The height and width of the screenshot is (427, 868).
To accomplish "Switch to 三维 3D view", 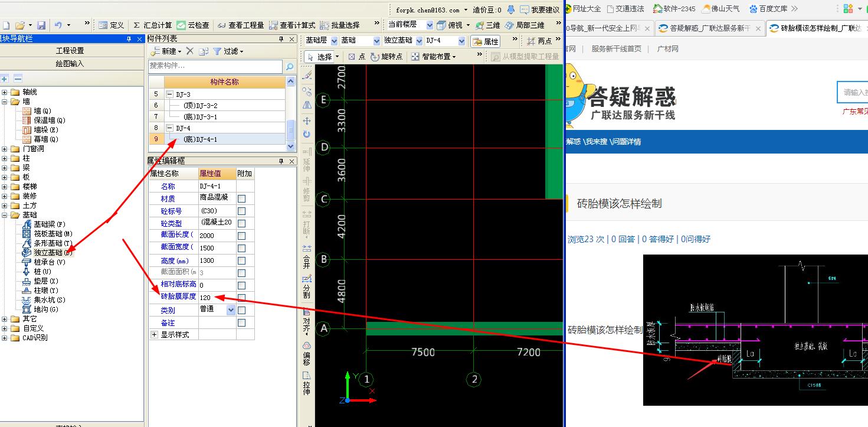I will tap(488, 25).
